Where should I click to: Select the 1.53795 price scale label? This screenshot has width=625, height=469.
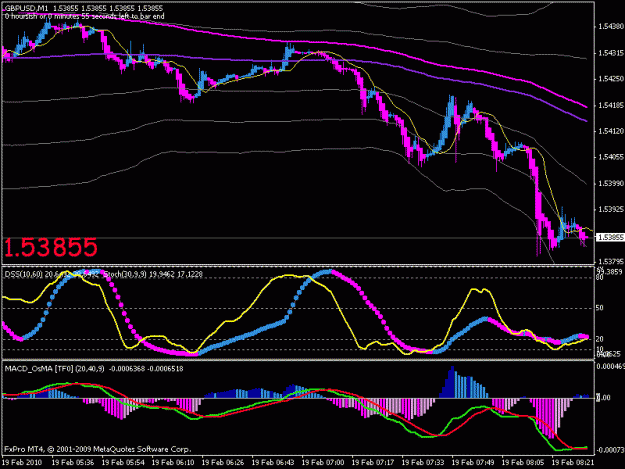[x=610, y=261]
